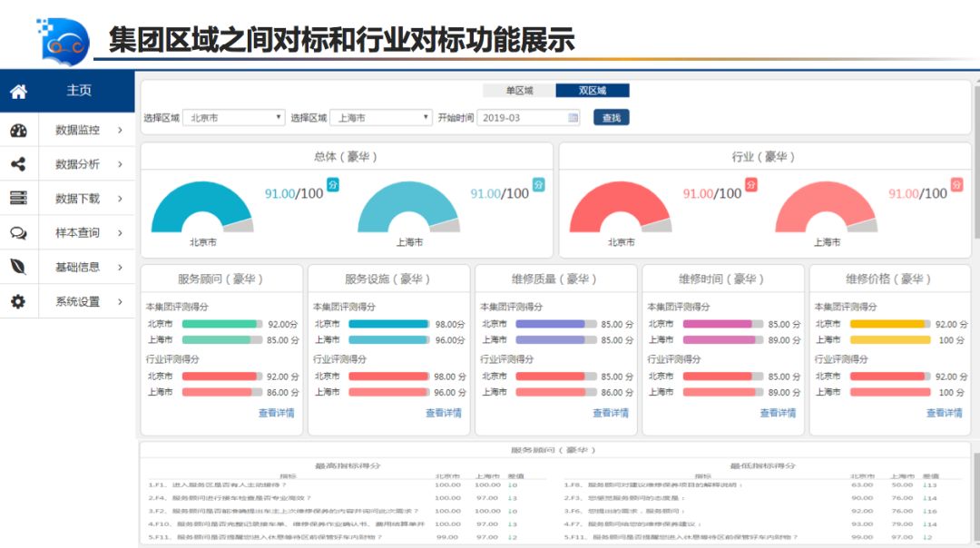
Task: Click the 数据分析 share icon
Action: [18, 164]
